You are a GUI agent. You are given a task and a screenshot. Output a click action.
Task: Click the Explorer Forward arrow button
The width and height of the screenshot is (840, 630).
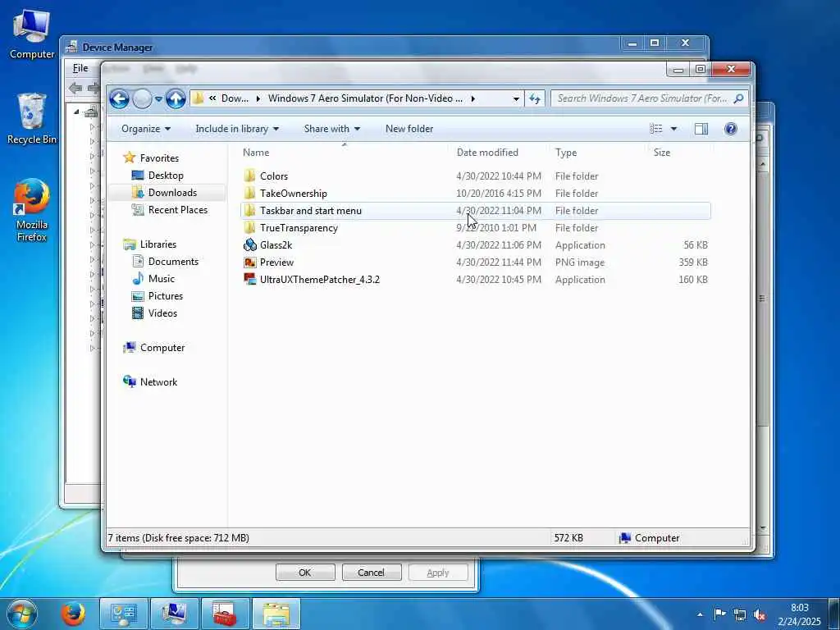pos(142,98)
